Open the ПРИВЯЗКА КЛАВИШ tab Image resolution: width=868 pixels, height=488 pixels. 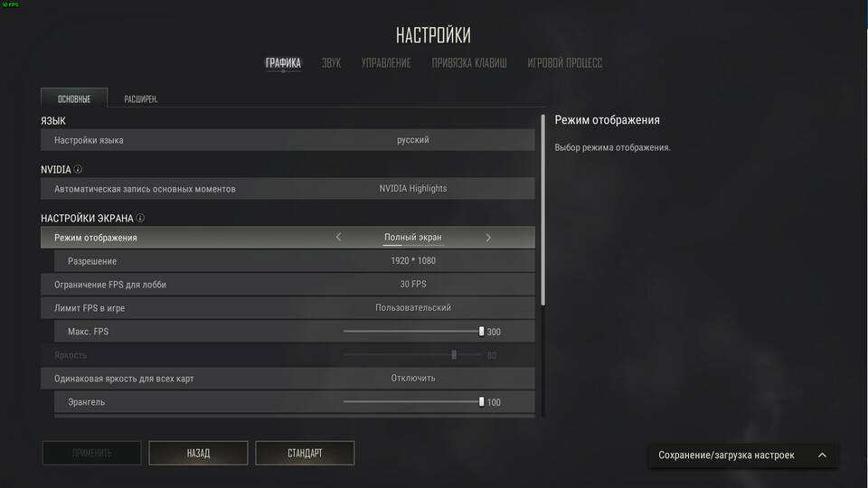click(x=469, y=63)
